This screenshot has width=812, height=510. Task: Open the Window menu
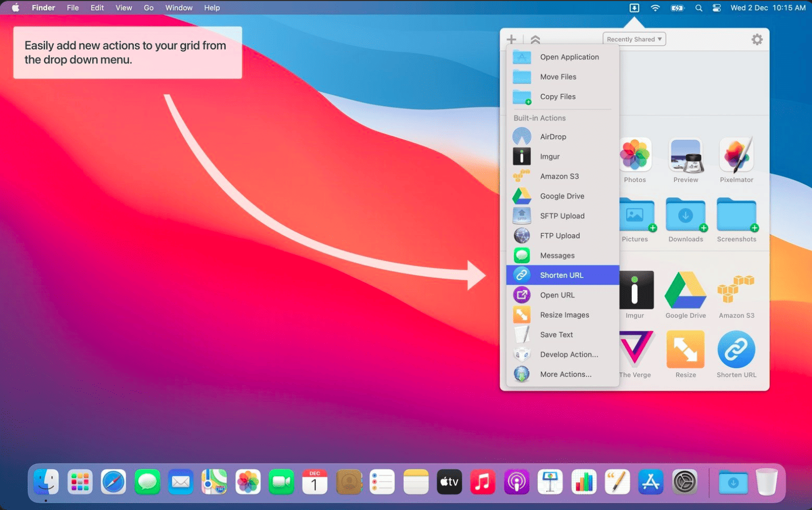coord(179,8)
